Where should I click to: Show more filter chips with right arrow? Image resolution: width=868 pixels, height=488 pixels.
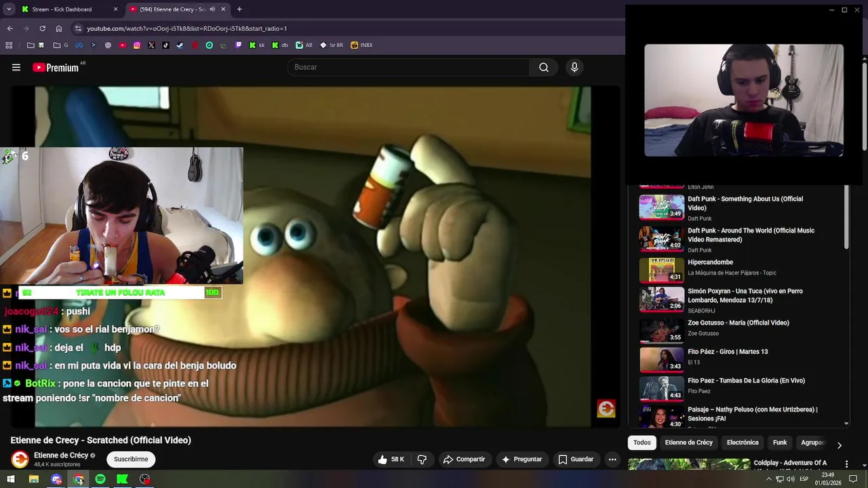[840, 445]
